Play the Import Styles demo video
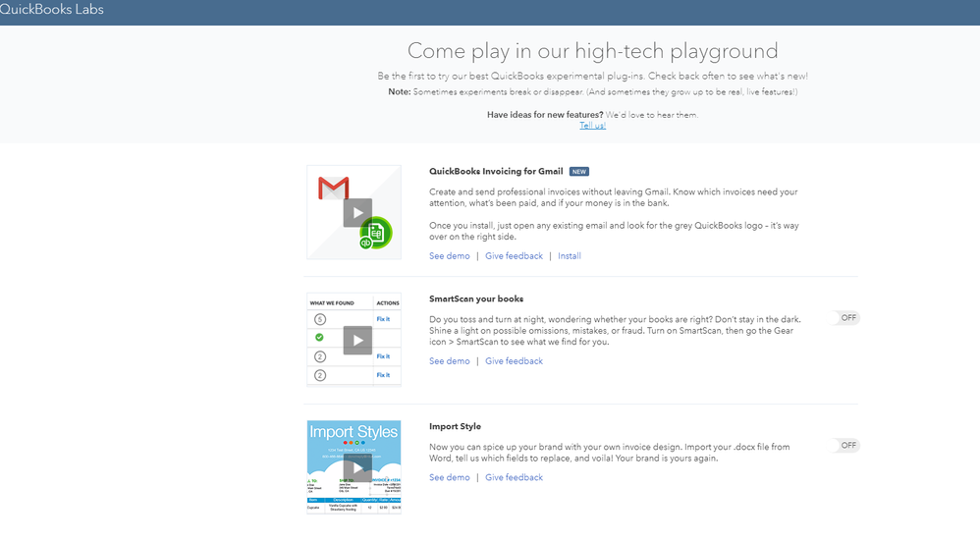Screen dimensions: 980x542 pyautogui.click(x=357, y=467)
